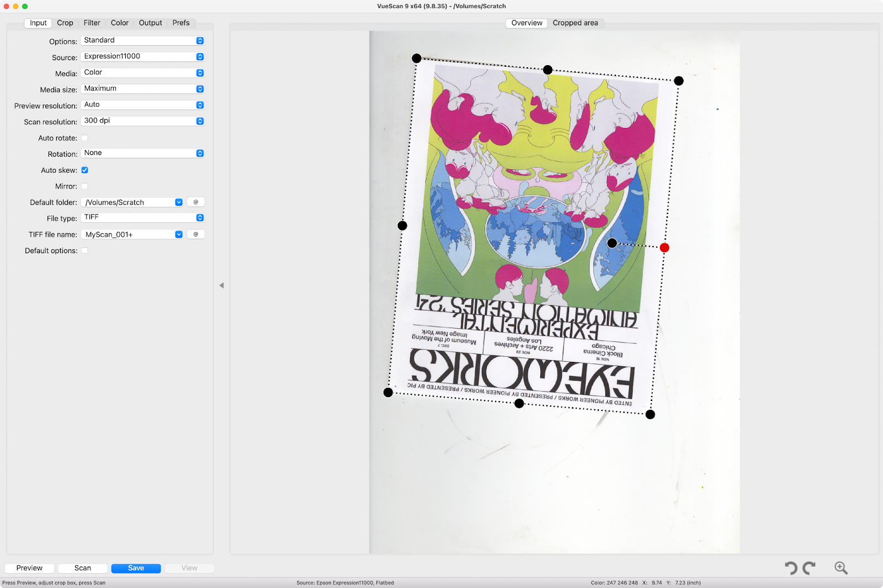This screenshot has height=588, width=883.
Task: Grab the bottom-right crop corner handle
Action: (x=650, y=414)
